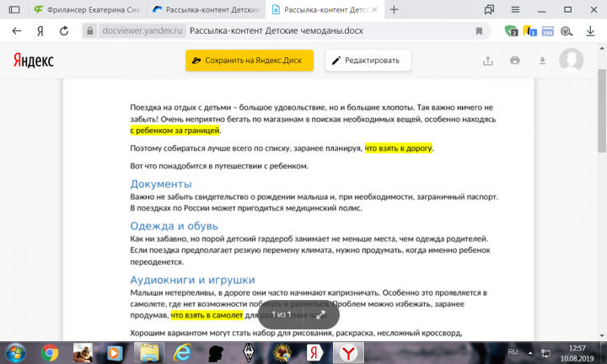This screenshot has width=607, height=364.
Task: Open the Yandex home Я button
Action: tap(40, 31)
